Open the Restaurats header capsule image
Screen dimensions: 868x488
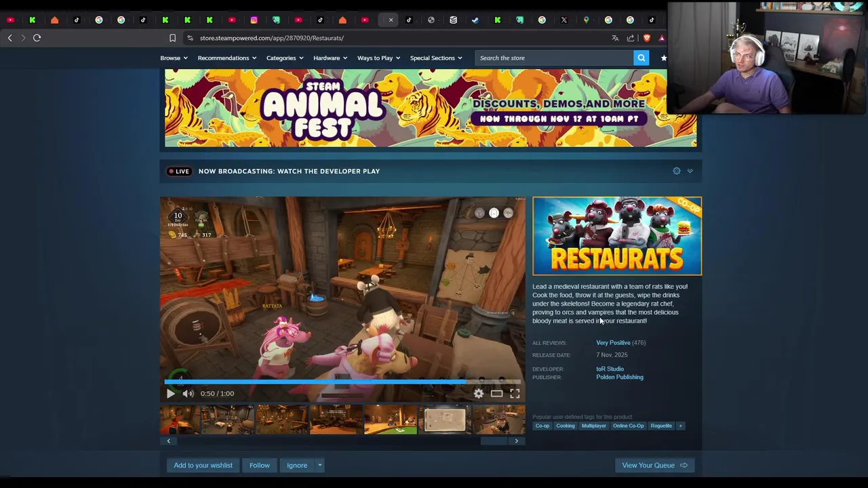(x=617, y=236)
